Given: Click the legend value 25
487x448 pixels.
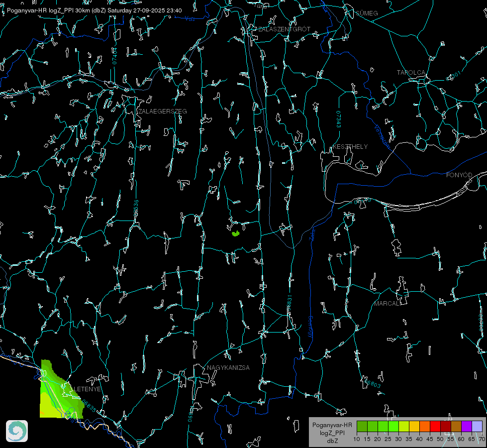Looking at the screenshot, I should coord(388,440).
